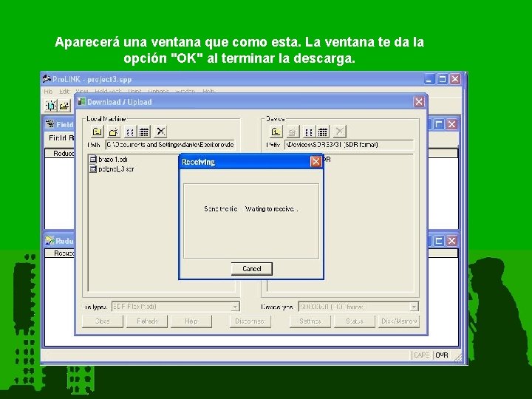Select poligno_3.sdr file name
The height and width of the screenshot is (399, 532).
coord(116,168)
